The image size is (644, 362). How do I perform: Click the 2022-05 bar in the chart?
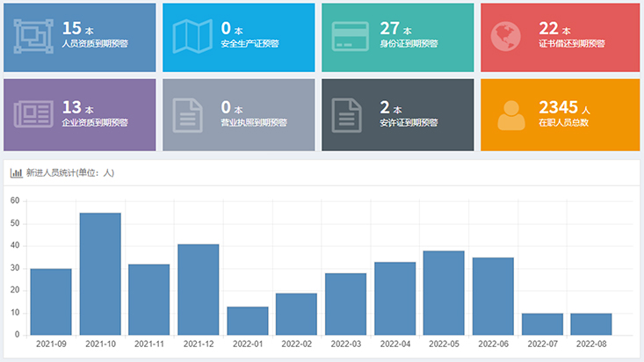point(444,293)
